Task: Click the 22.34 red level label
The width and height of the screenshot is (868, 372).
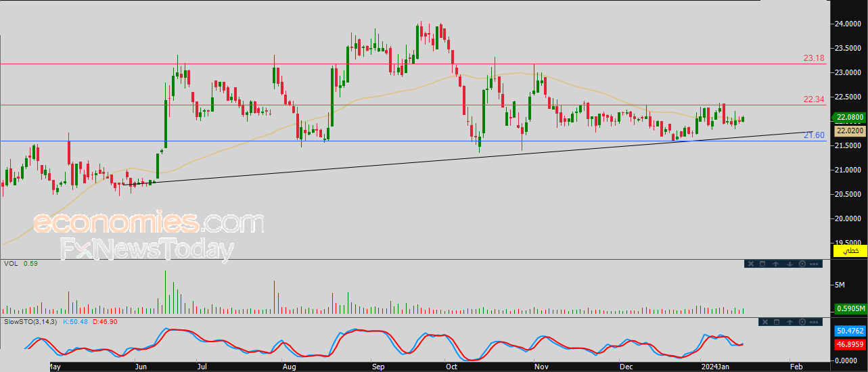Action: tap(814, 99)
